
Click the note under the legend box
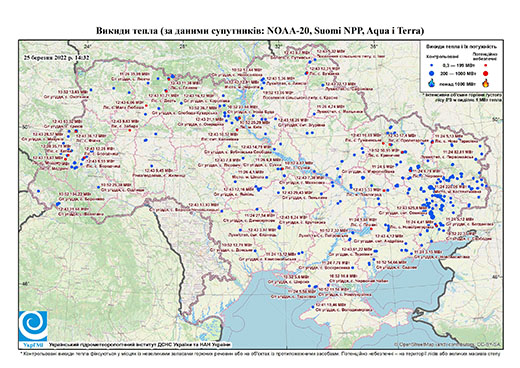tap(462, 98)
